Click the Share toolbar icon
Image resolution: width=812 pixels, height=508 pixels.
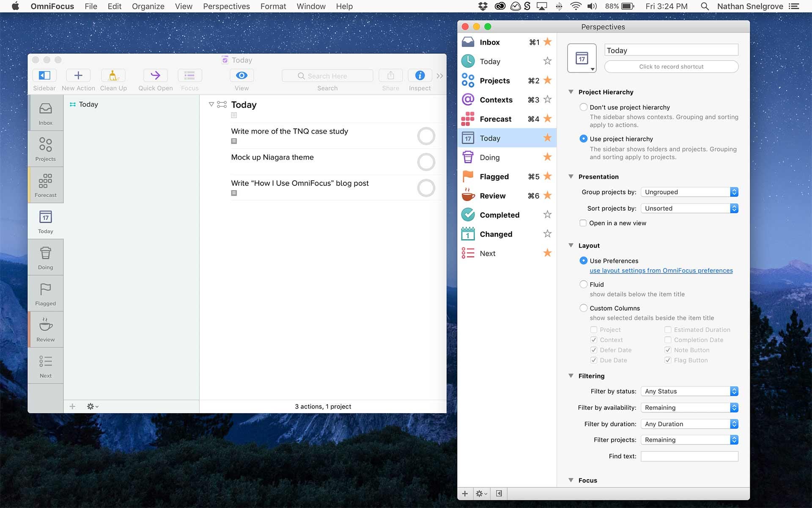pyautogui.click(x=390, y=76)
